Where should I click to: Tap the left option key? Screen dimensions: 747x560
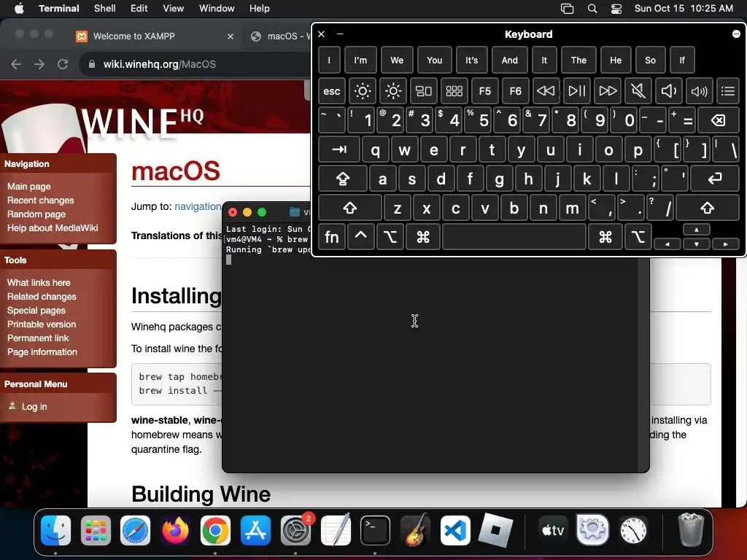pyautogui.click(x=390, y=237)
